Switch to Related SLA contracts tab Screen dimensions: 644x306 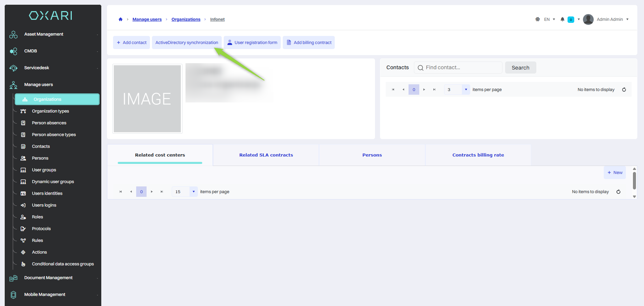(266, 155)
